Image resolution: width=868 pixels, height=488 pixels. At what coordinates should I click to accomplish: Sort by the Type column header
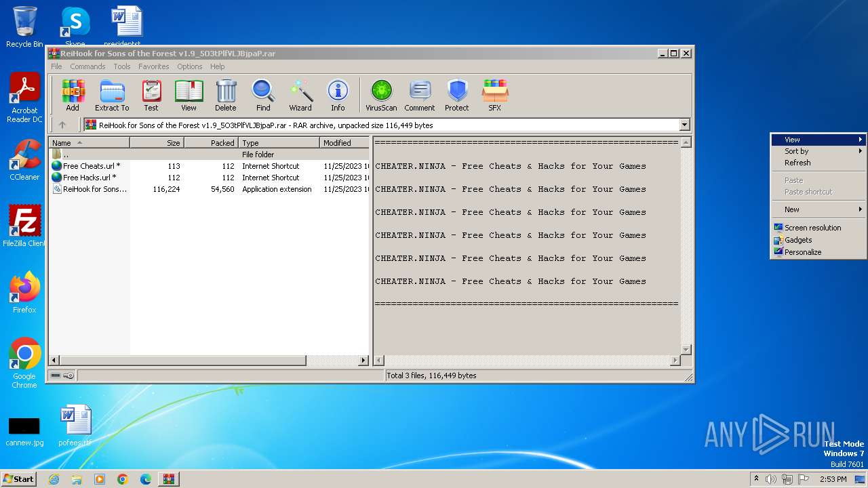[x=279, y=143]
